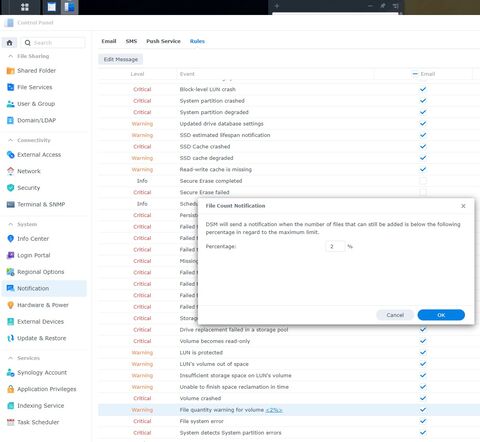
Task: Collapse the Services section
Action: (11, 358)
